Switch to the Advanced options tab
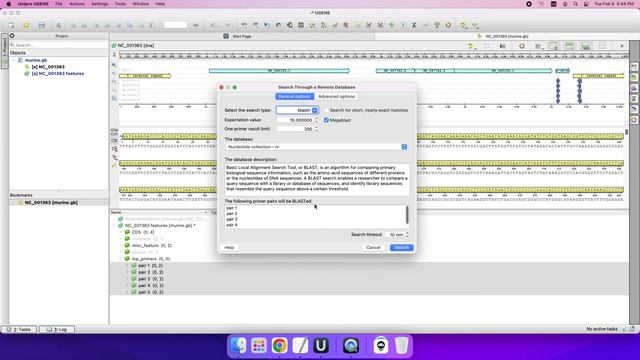Image resolution: width=640 pixels, height=360 pixels. tap(336, 97)
